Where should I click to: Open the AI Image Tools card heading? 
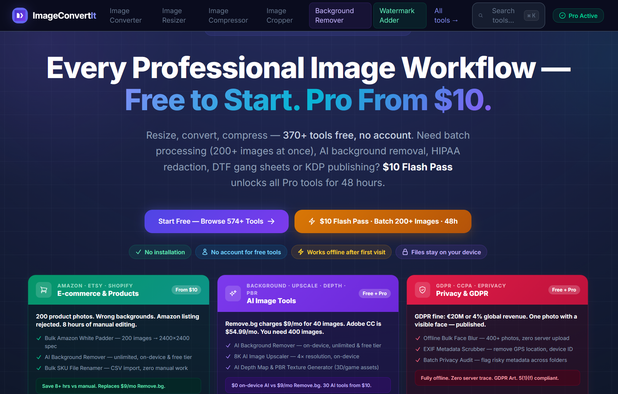[271, 301]
